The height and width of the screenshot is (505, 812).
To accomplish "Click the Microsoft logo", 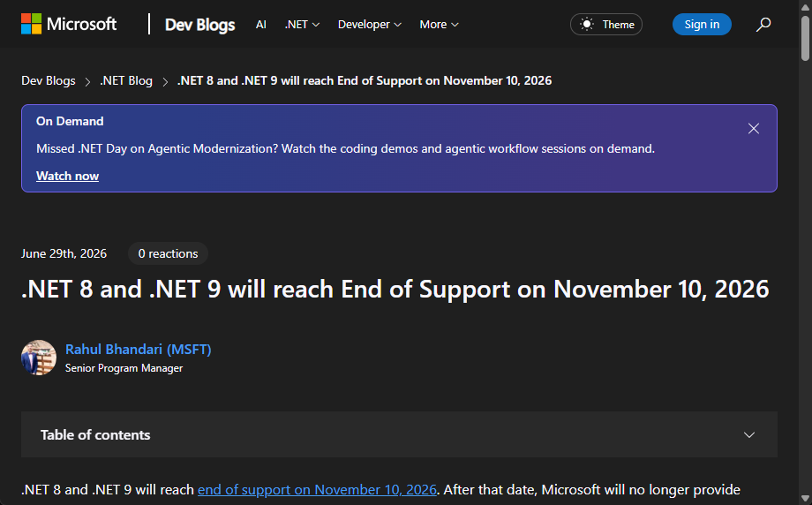I will [69, 24].
